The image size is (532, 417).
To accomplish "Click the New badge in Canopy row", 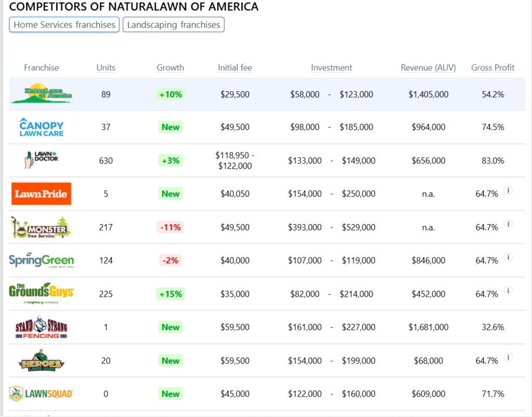I will tap(170, 127).
